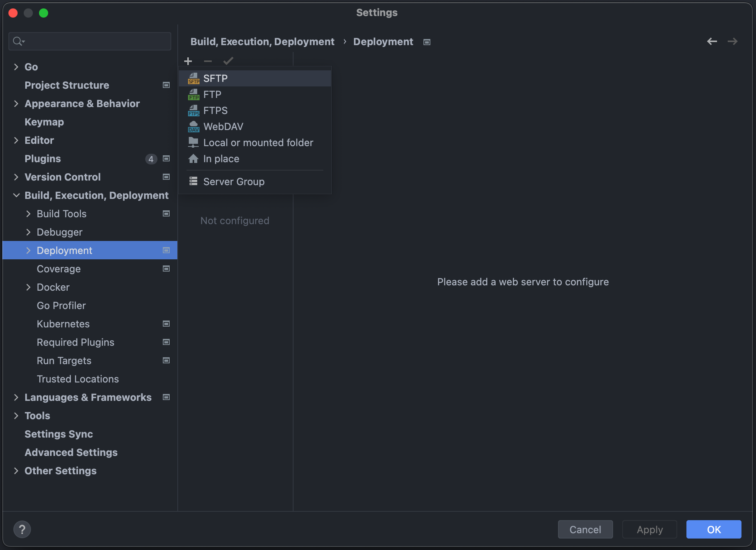The width and height of the screenshot is (756, 550).
Task: Click the help question mark icon
Action: pos(22,529)
